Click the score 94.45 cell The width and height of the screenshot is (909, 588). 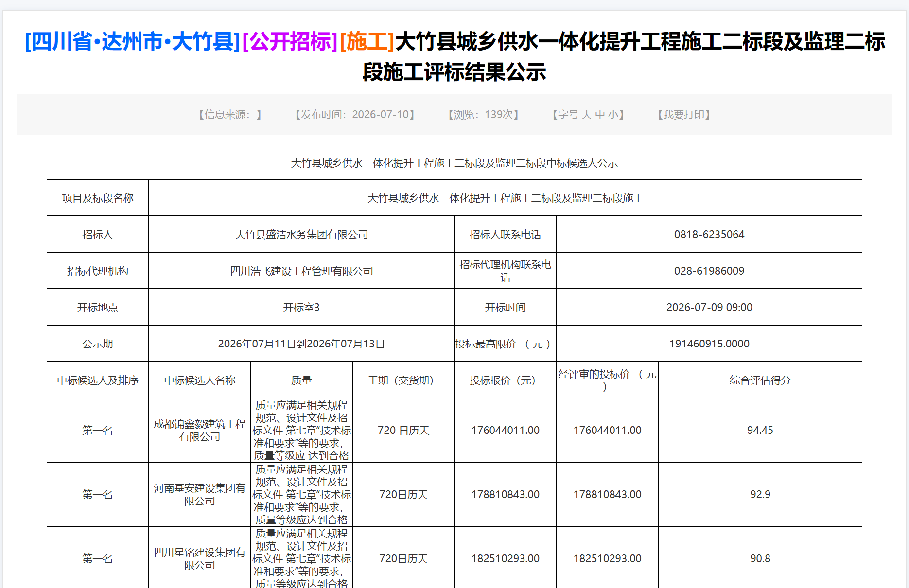[x=760, y=430]
